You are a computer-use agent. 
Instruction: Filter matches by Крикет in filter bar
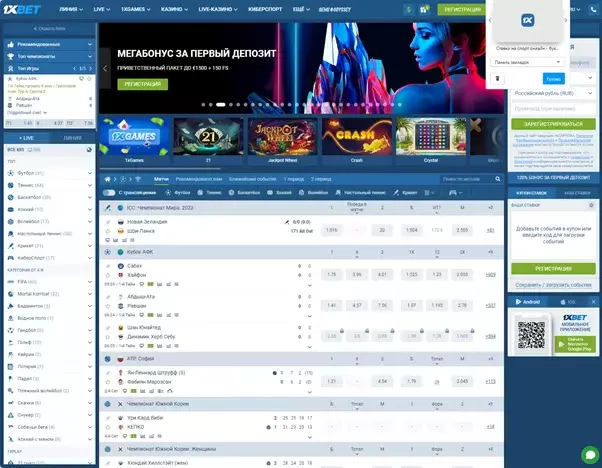[405, 193]
